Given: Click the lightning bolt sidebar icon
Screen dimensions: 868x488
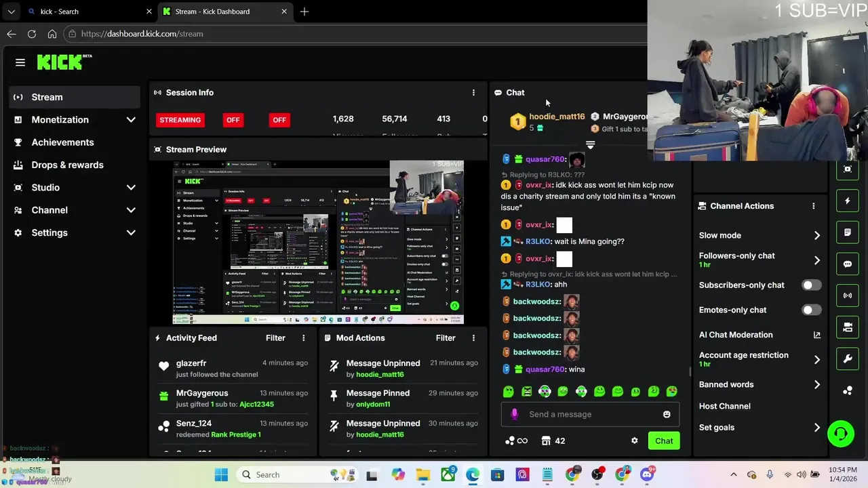Looking at the screenshot, I should pyautogui.click(x=848, y=201).
